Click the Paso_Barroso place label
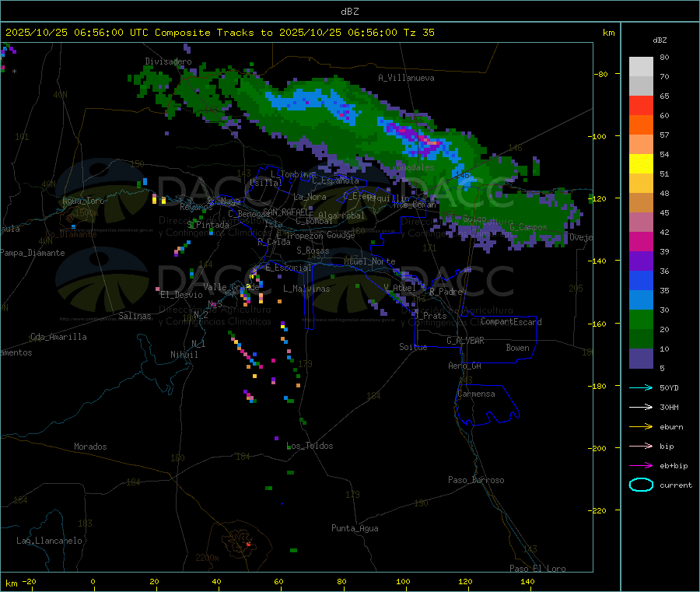Screen dimensions: 700x592 (x=476, y=480)
